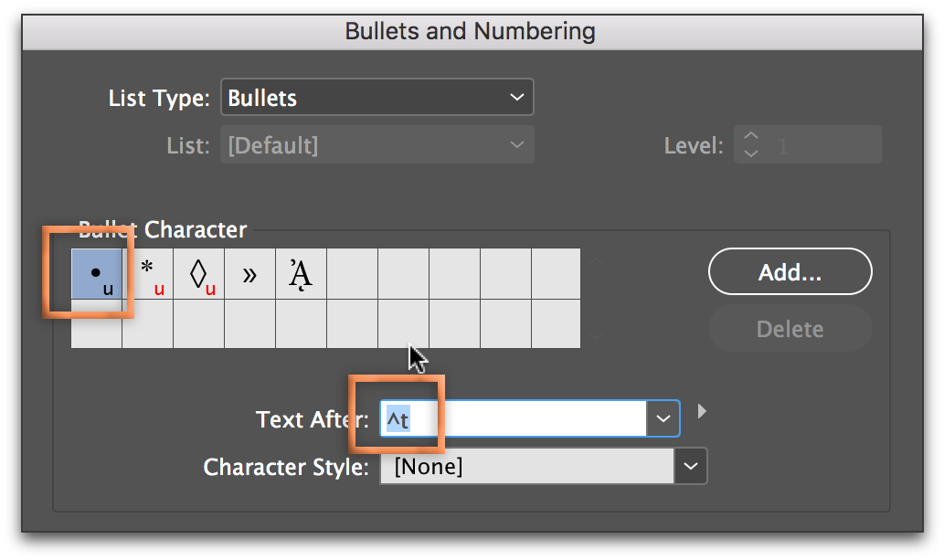
Task: Select the round bullet glyph
Action: click(x=96, y=273)
